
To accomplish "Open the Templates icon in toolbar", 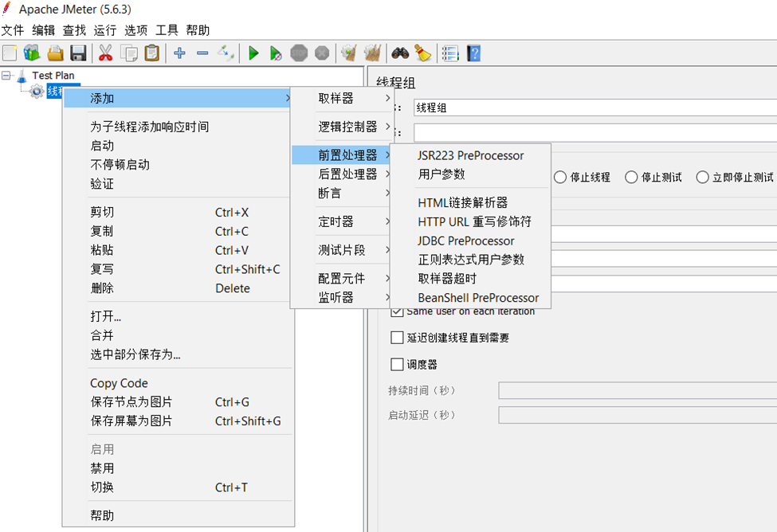I will coord(32,53).
